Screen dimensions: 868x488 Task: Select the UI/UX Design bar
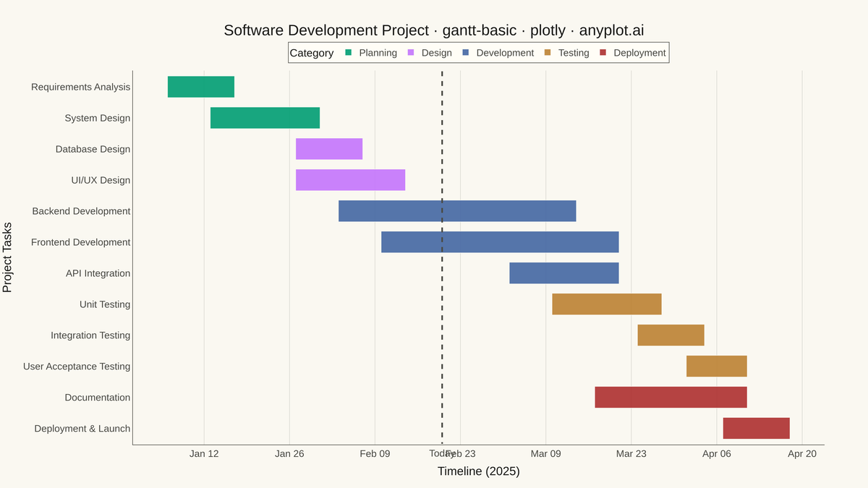[350, 180]
